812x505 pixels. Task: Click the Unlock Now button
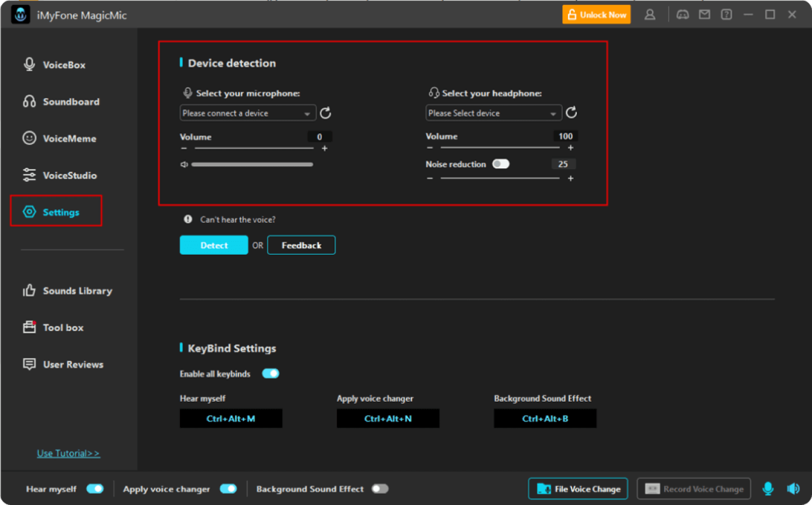point(597,15)
